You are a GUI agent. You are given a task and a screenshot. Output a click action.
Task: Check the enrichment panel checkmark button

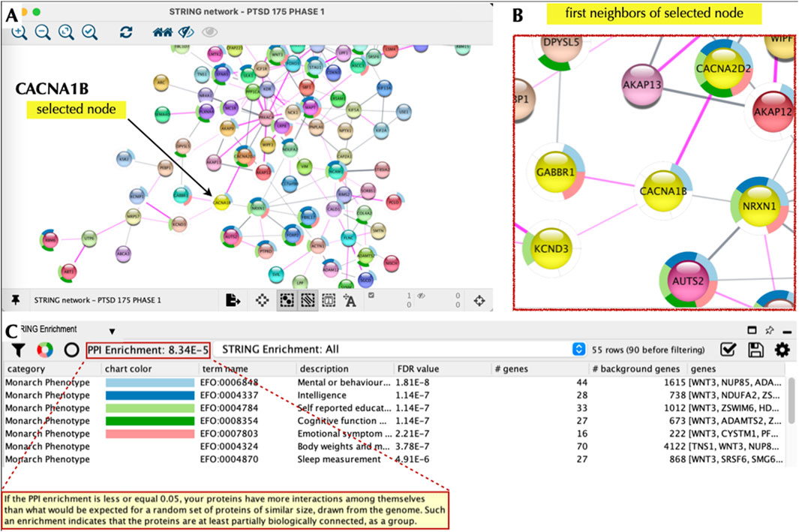tap(728, 350)
